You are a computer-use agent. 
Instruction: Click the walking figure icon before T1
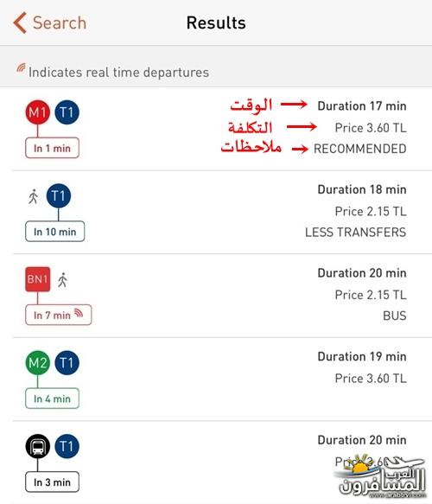[x=33, y=196]
